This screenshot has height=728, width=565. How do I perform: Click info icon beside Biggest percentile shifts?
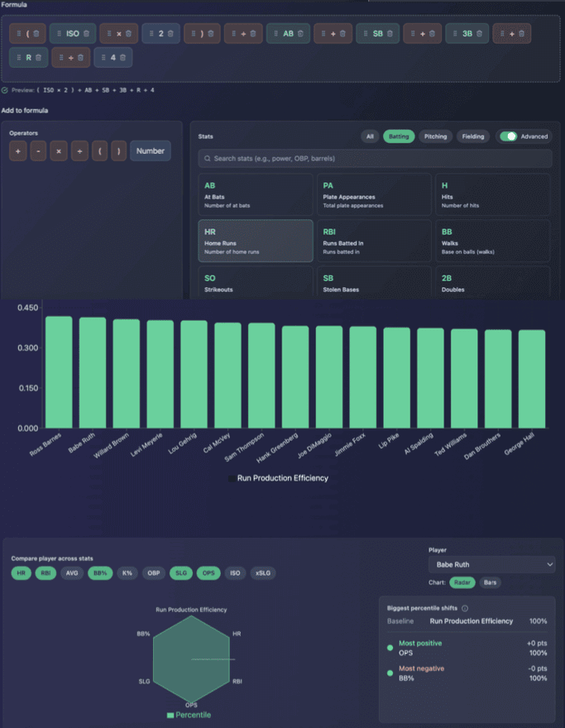click(x=465, y=608)
